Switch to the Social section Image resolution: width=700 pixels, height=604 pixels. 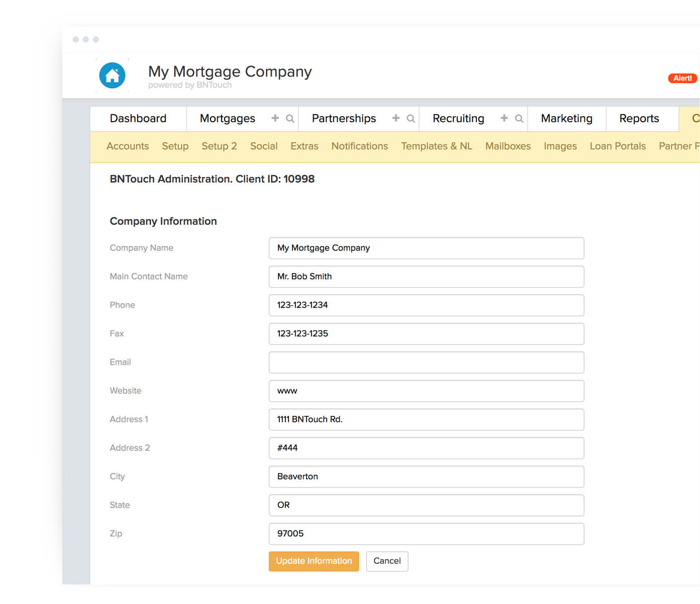263,146
